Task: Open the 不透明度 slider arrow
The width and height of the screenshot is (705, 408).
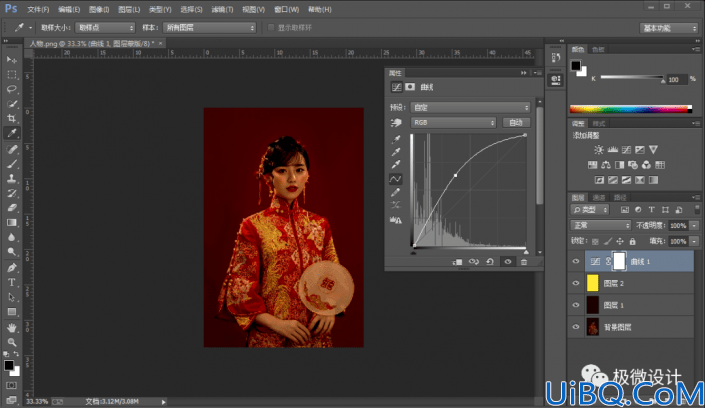Action: click(x=695, y=225)
